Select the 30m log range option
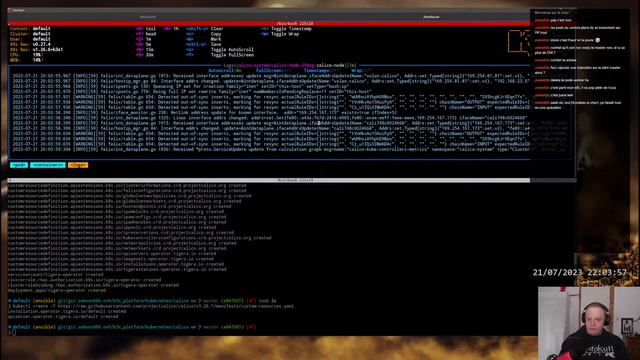640x360 pixels. click(145, 55)
